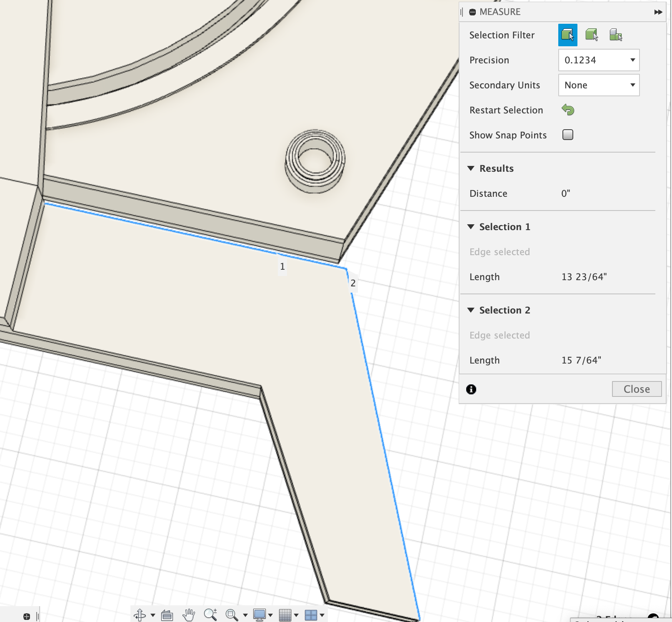Activate the Pan tool
This screenshot has height=622, width=672.
(189, 615)
